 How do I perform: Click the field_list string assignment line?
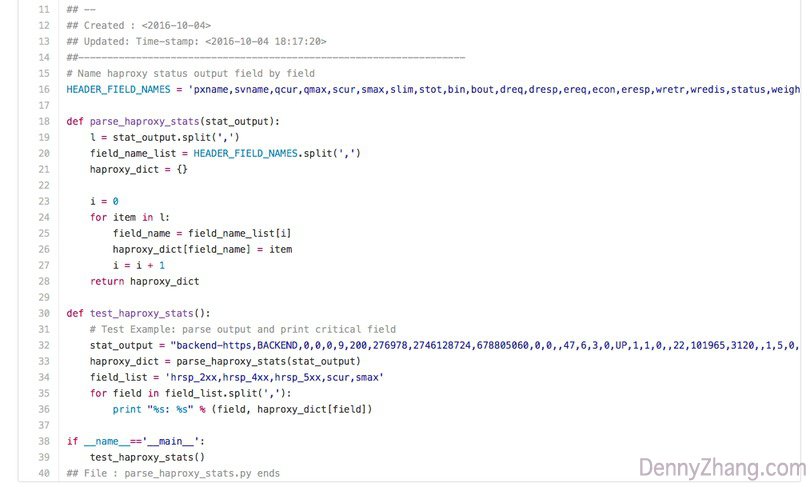(229, 377)
